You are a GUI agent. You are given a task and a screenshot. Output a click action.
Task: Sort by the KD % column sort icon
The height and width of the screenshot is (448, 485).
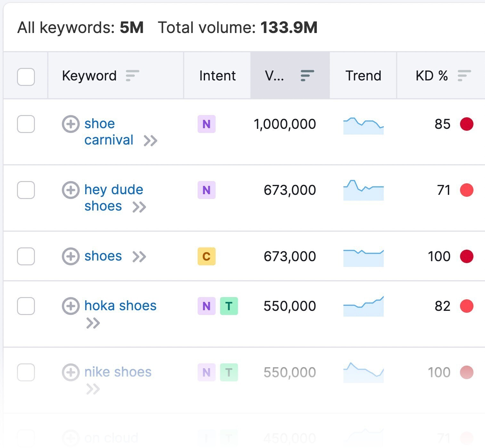coord(464,76)
